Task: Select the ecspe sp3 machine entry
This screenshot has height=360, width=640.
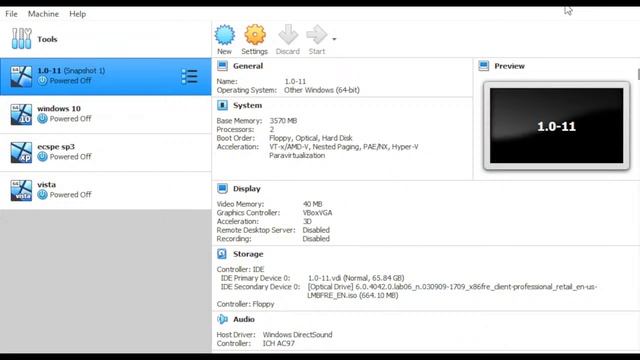Action: point(106,152)
